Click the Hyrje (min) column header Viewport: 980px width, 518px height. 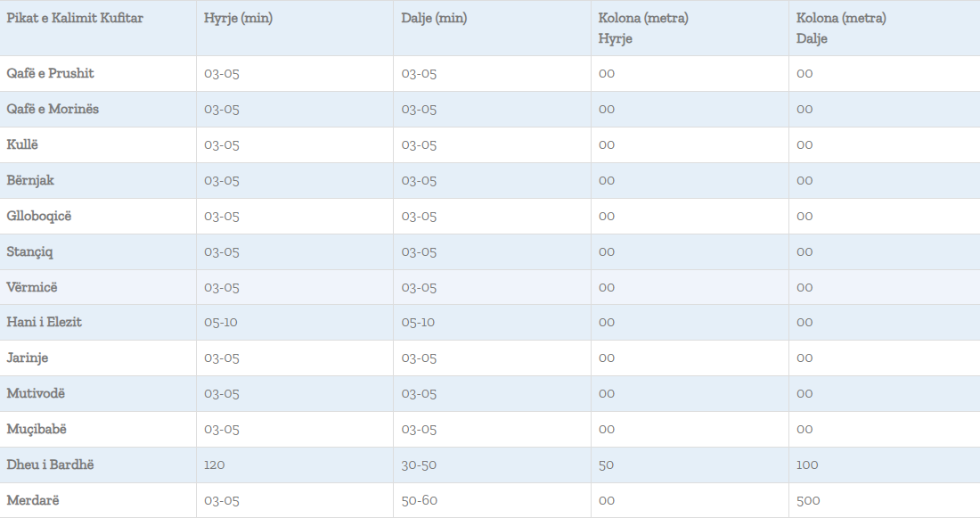(238, 19)
